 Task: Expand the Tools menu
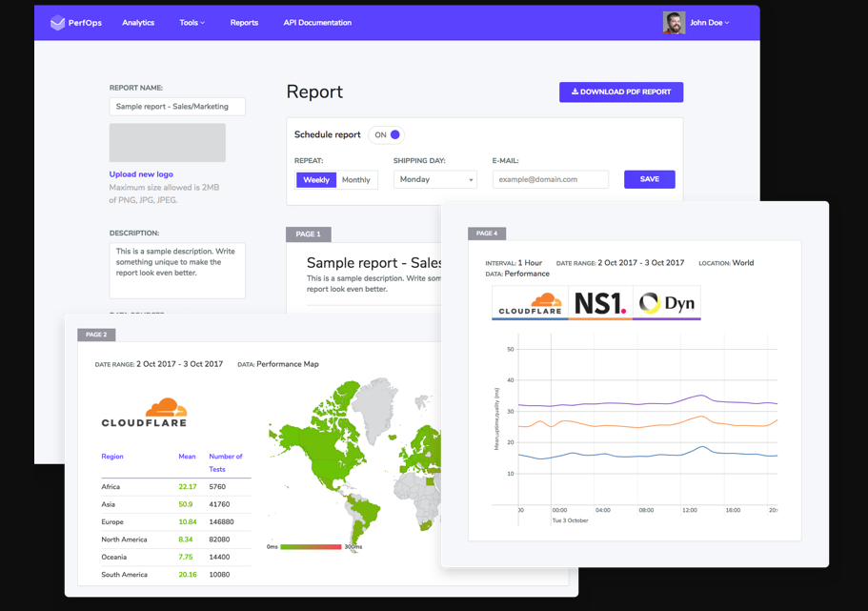[x=192, y=23]
